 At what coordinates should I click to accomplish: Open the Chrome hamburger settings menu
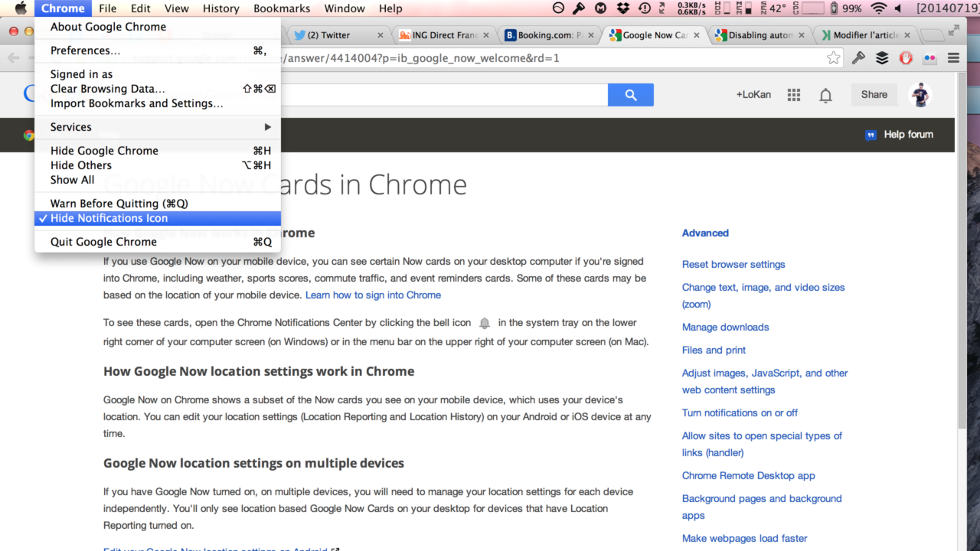point(954,57)
